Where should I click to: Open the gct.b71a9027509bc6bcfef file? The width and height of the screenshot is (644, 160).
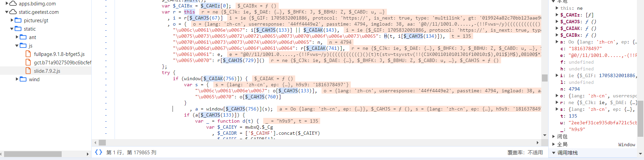(63, 62)
